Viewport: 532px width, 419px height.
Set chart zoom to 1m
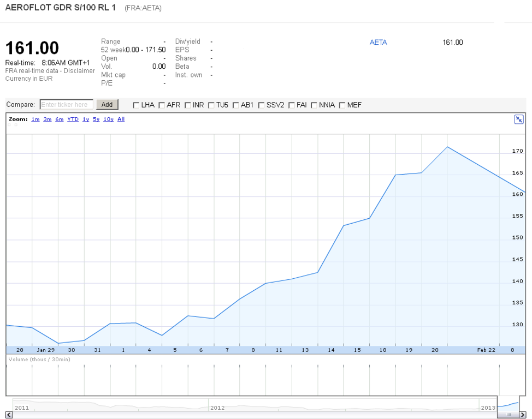36,119
